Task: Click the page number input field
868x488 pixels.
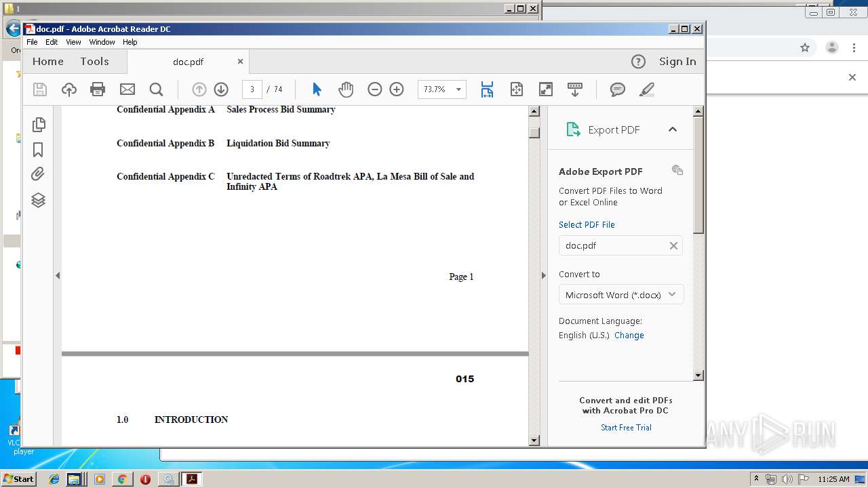Action: tap(252, 89)
